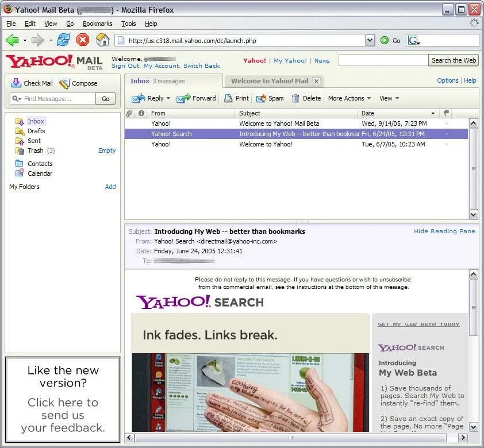Click the Search the Web button
The width and height of the screenshot is (484, 448).
(x=454, y=60)
